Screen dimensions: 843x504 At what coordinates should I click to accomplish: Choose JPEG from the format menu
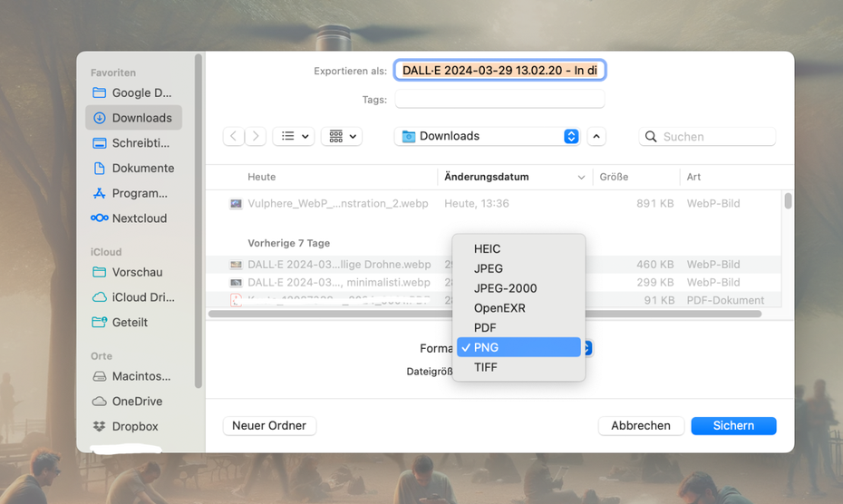[488, 268]
